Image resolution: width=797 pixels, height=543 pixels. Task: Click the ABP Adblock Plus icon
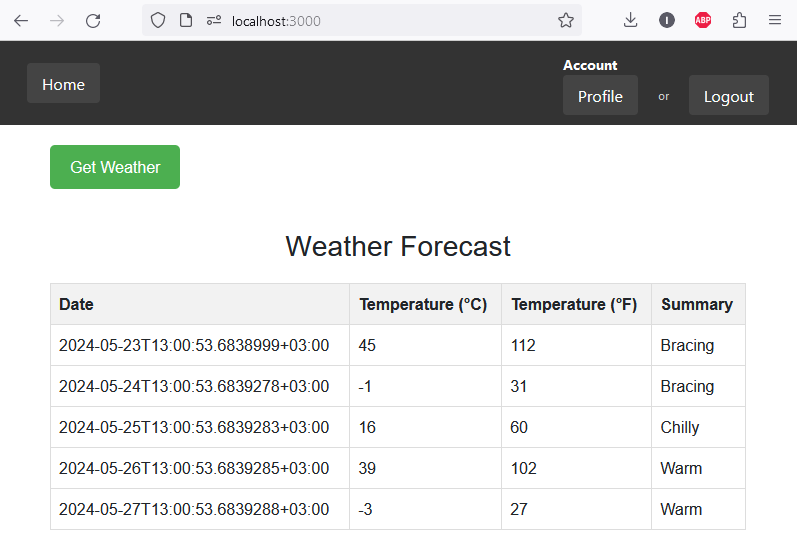[x=703, y=20]
